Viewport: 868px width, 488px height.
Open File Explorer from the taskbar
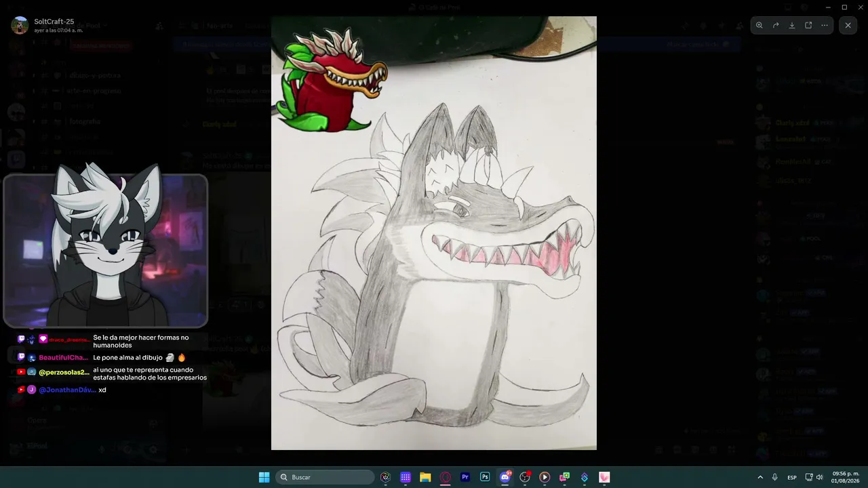point(425,477)
